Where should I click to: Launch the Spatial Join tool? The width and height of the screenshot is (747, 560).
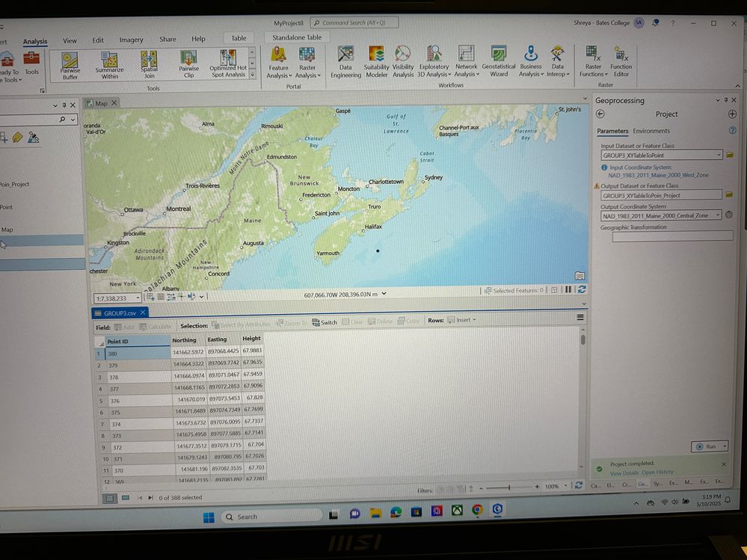pos(149,65)
